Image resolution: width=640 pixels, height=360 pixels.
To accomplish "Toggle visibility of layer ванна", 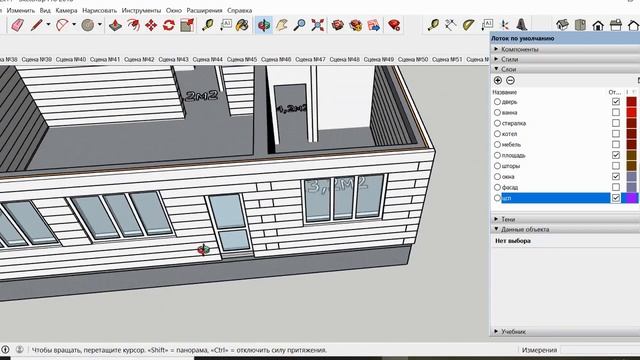I will click(x=616, y=112).
